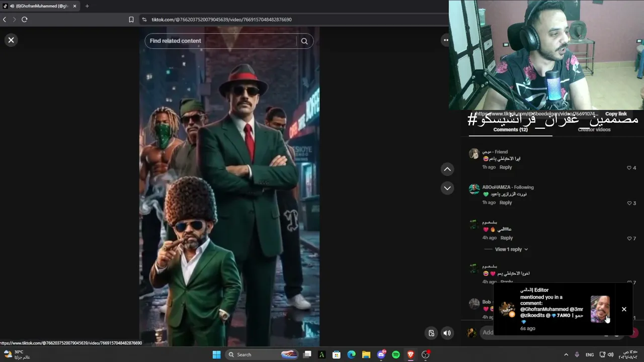Toggle the auto-scroll icon beside volume

(431, 332)
